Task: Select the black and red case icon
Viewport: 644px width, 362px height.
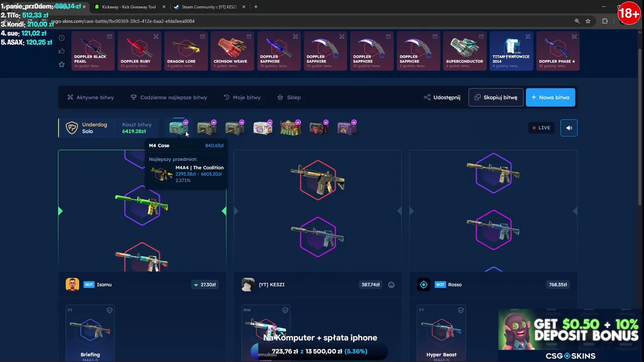Action: point(318,128)
